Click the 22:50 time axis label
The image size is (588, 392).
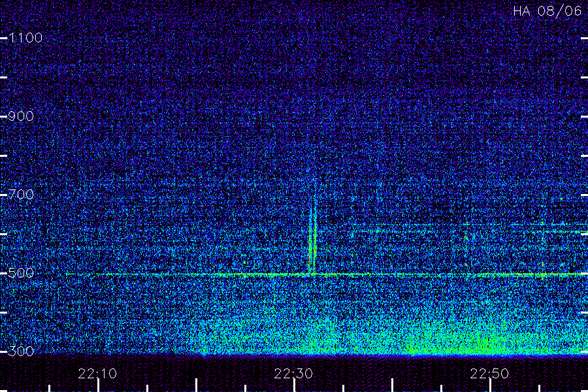pyautogui.click(x=489, y=374)
